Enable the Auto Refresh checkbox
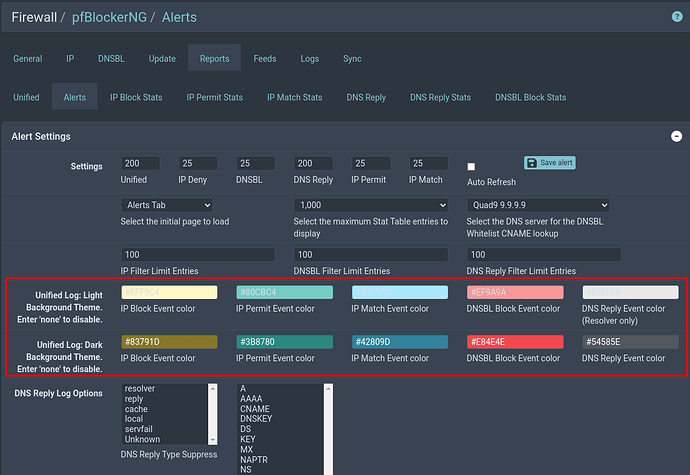This screenshot has height=475, width=690. click(471, 166)
